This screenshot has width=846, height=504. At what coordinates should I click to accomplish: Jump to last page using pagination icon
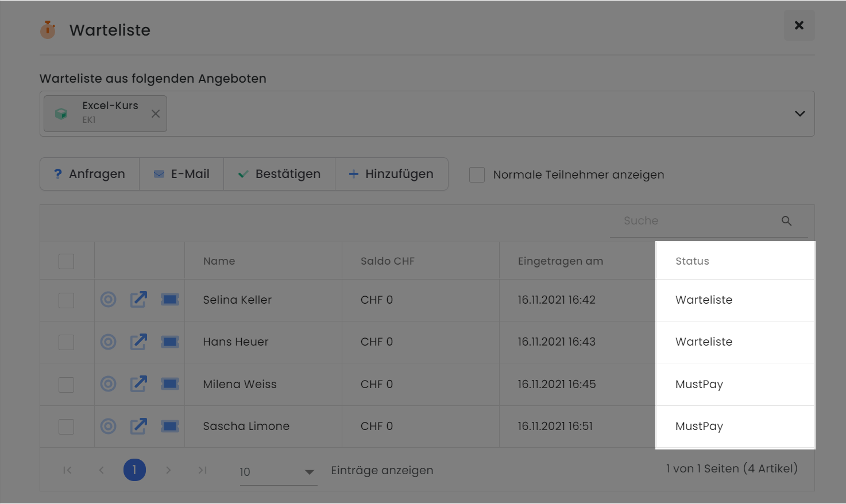pos(202,470)
